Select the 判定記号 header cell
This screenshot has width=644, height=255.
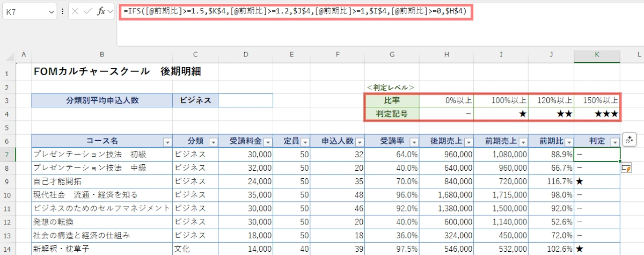[392, 114]
